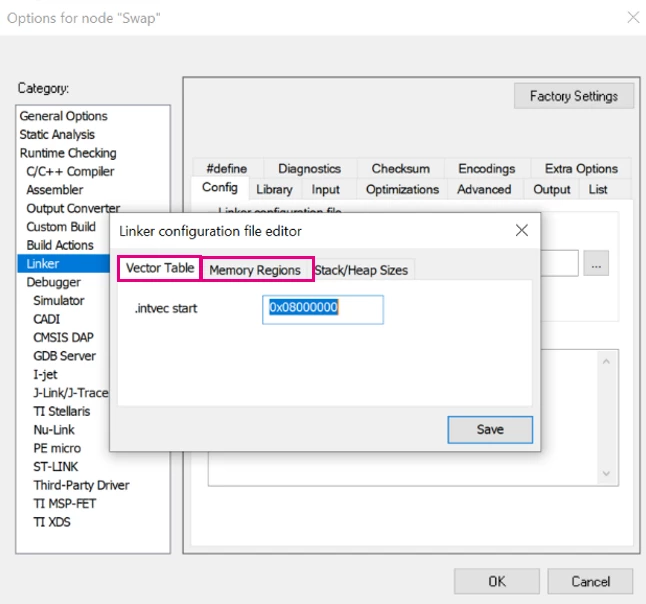Viewport: 646px width, 604px height.
Task: Open the #define tab
Action: pos(227,169)
